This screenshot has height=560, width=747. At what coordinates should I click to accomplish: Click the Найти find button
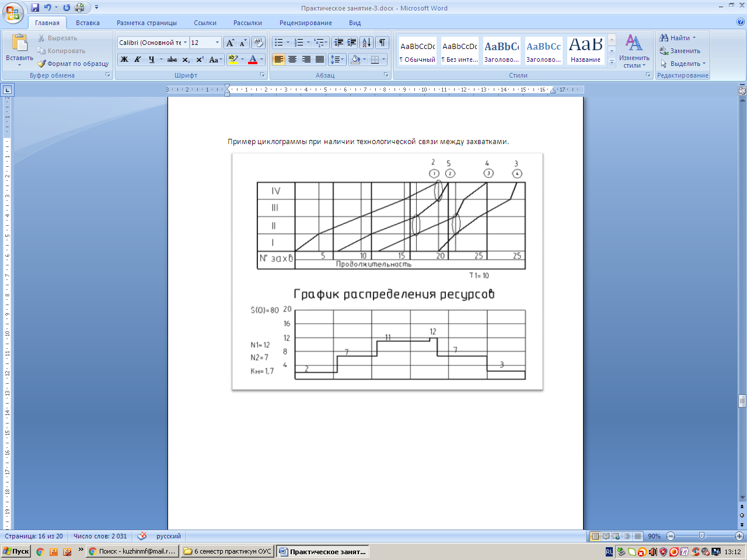678,38
